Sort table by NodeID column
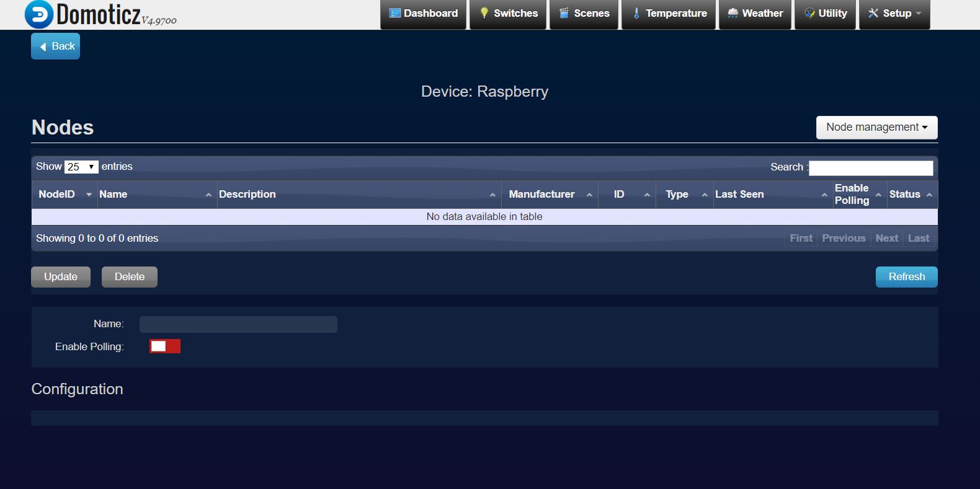Screen dimensions: 980x489 tap(65, 195)
